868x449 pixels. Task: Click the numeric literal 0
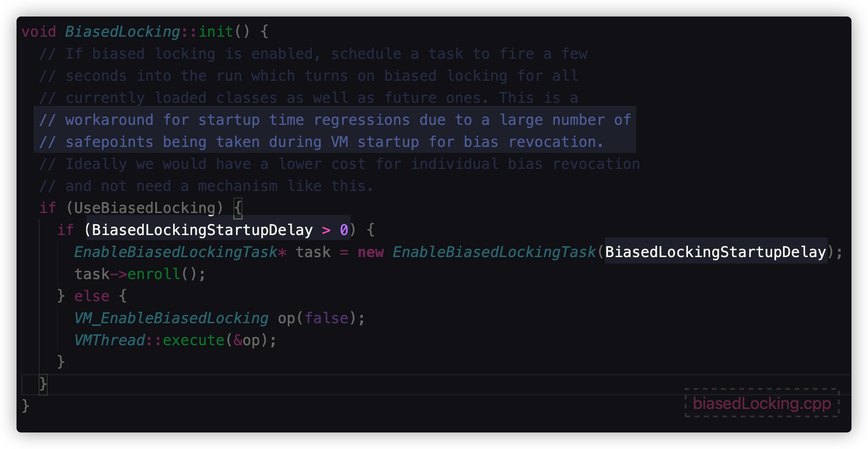click(x=344, y=230)
